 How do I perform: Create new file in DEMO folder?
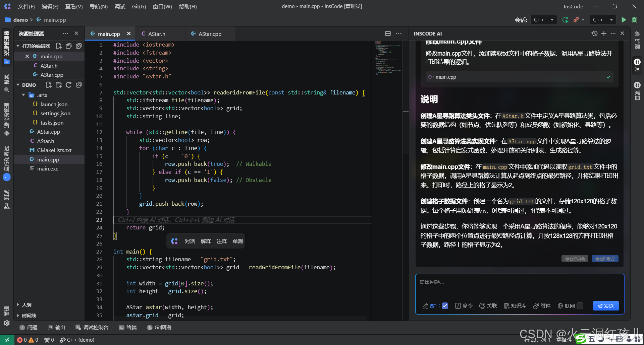coord(49,85)
